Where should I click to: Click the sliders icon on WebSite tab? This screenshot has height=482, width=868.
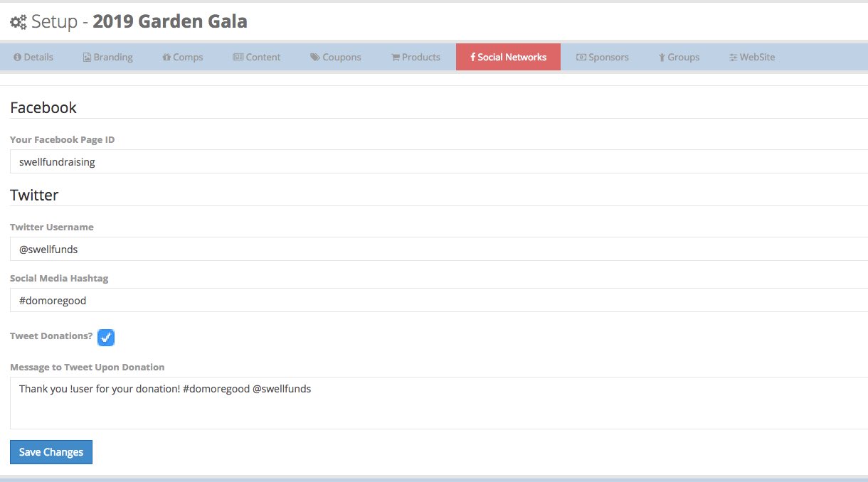733,58
